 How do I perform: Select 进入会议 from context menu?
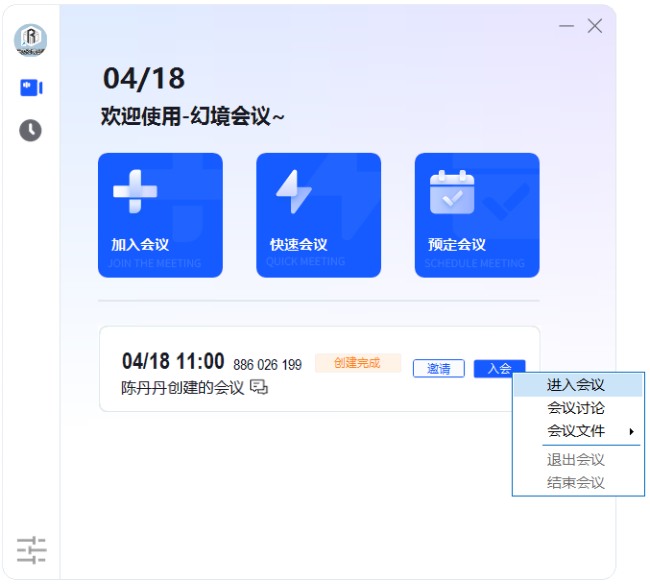tap(576, 385)
